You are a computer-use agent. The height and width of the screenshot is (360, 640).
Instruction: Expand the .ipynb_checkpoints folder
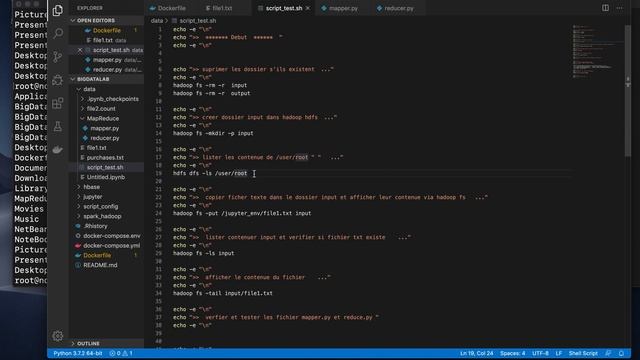coord(107,99)
